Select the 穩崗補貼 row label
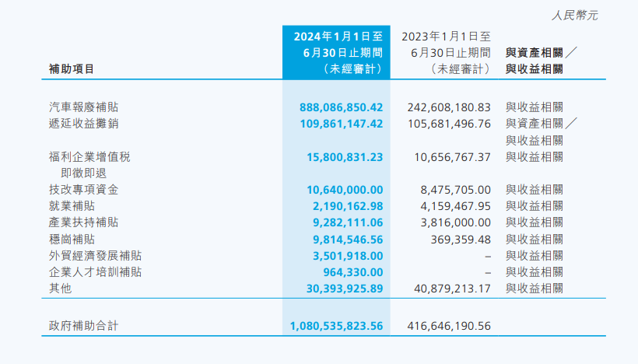The height and width of the screenshot is (364, 638). point(72,239)
